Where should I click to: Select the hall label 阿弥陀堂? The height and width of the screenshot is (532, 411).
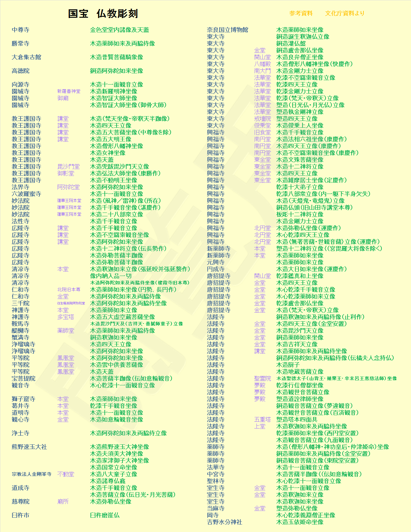point(69,187)
